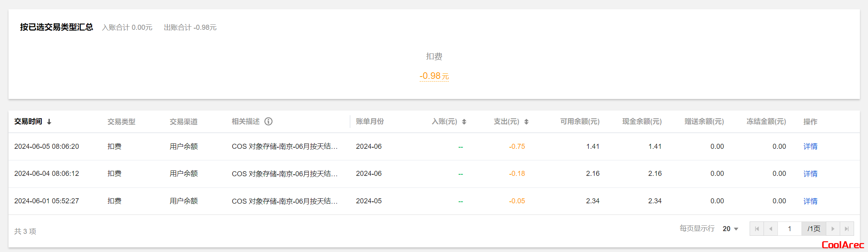Click the page number input field

pos(789,229)
